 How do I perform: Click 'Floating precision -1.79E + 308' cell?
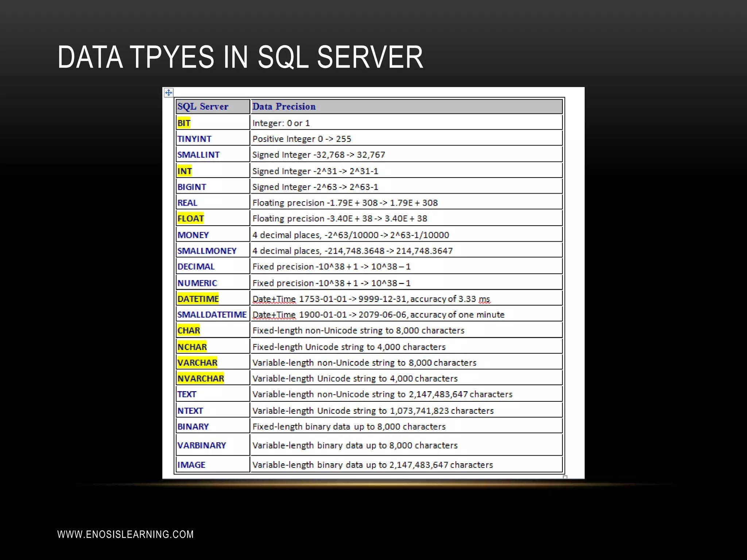tap(407, 202)
